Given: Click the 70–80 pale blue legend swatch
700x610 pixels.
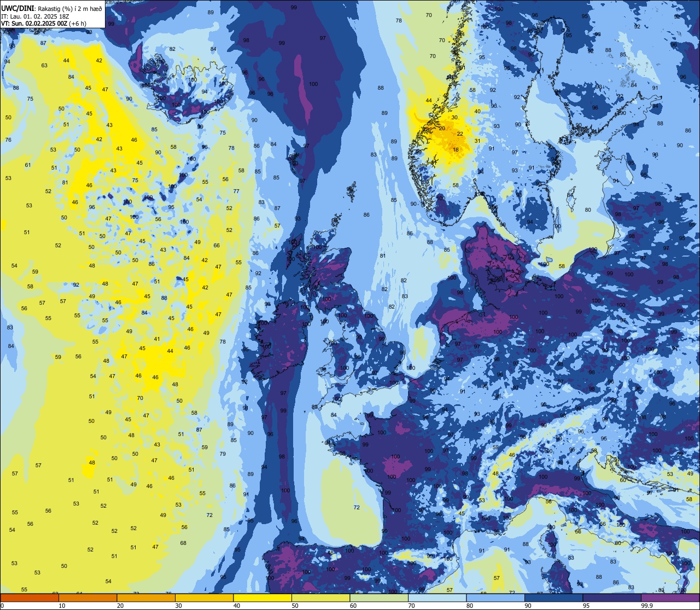Looking at the screenshot, I should 437,597.
